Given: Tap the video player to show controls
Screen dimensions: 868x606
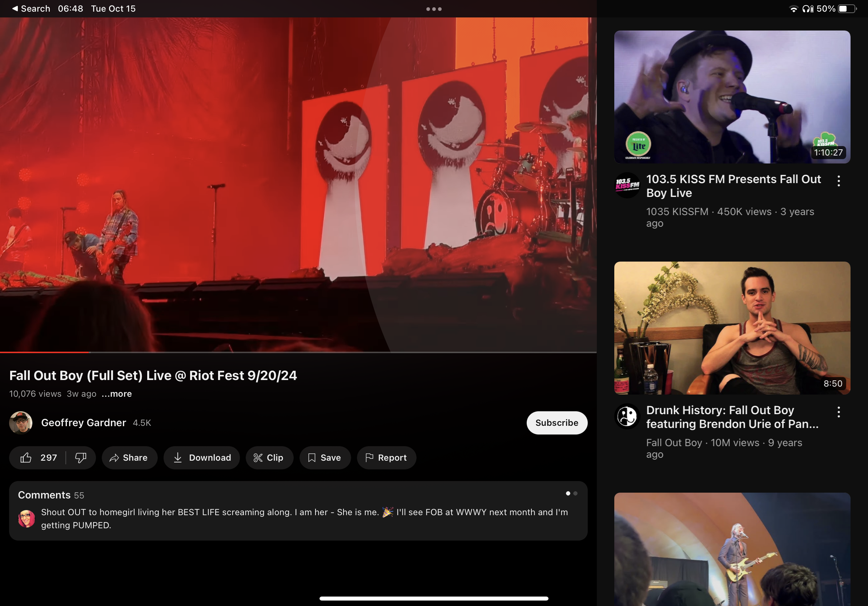Looking at the screenshot, I should pyautogui.click(x=298, y=184).
